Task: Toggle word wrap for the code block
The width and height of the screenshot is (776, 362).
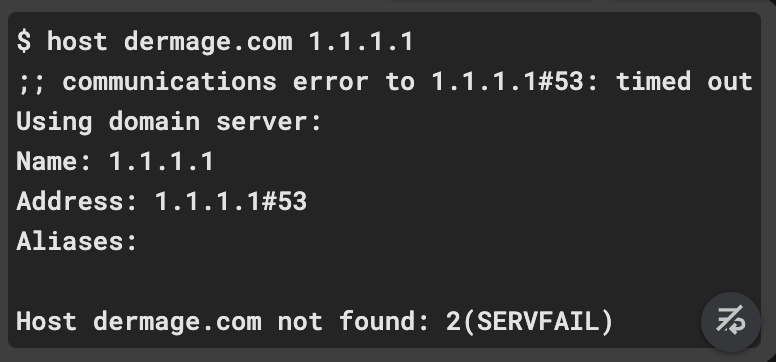Action: pos(730,321)
